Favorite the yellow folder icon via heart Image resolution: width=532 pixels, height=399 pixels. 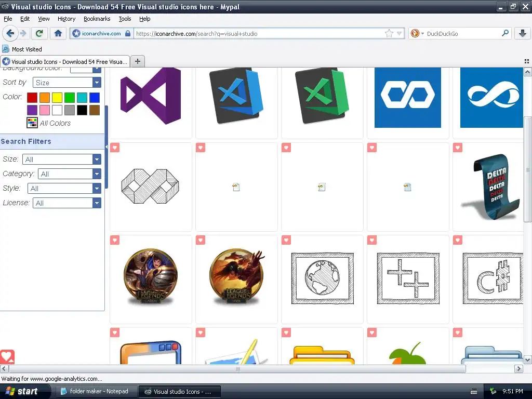pos(286,332)
